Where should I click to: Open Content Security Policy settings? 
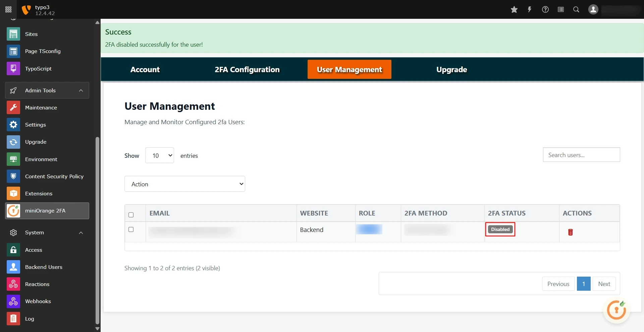click(54, 176)
